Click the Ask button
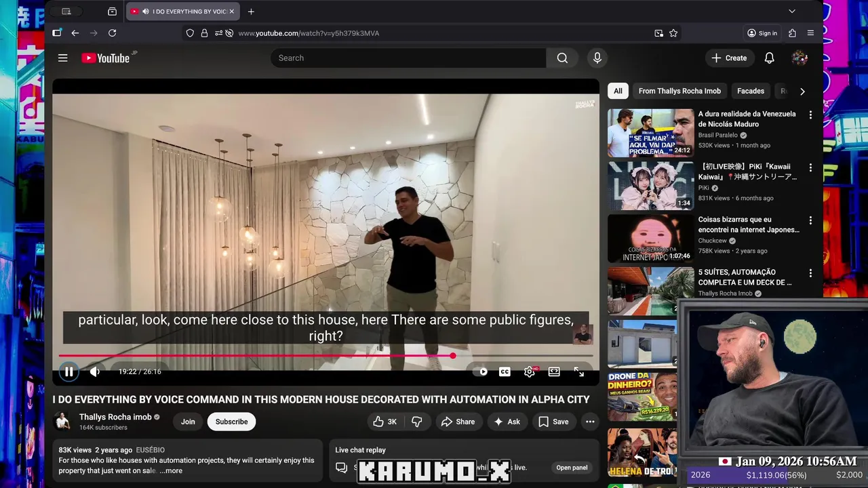Viewport: 868px width, 488px height. click(507, 422)
